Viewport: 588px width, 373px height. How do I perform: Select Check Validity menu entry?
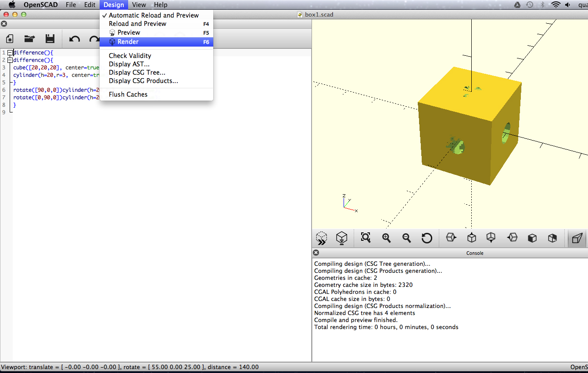(156, 56)
